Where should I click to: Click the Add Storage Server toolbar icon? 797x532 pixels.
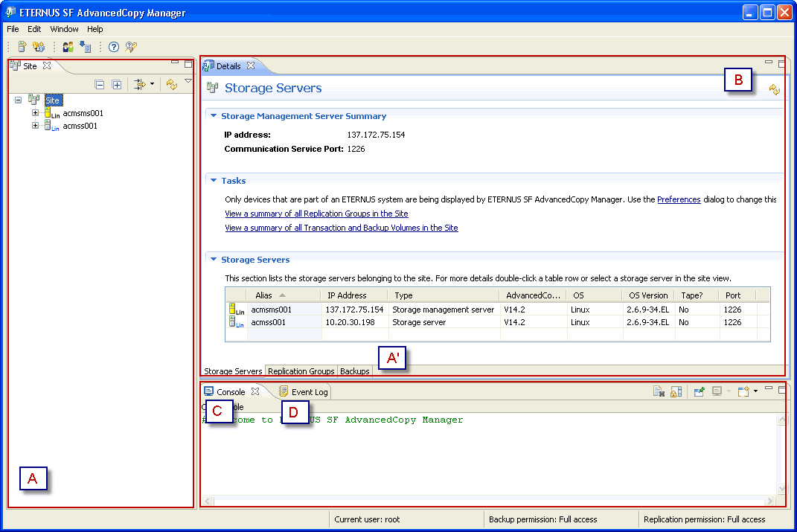click(22, 47)
